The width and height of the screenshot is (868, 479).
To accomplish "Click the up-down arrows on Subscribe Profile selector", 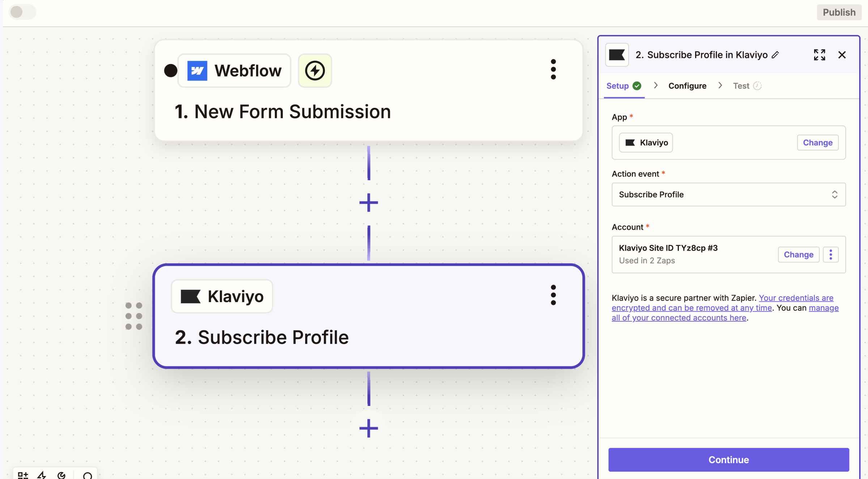I will coord(834,195).
